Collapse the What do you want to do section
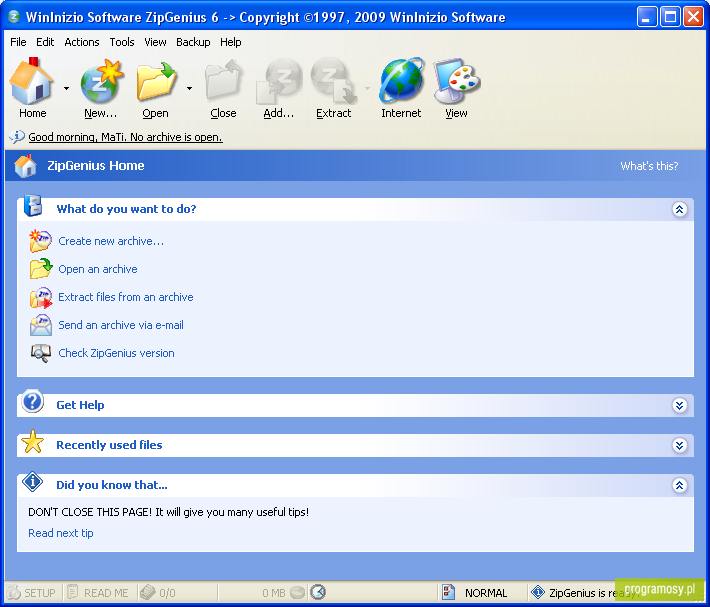Viewport: 710px width, 607px height. (679, 209)
